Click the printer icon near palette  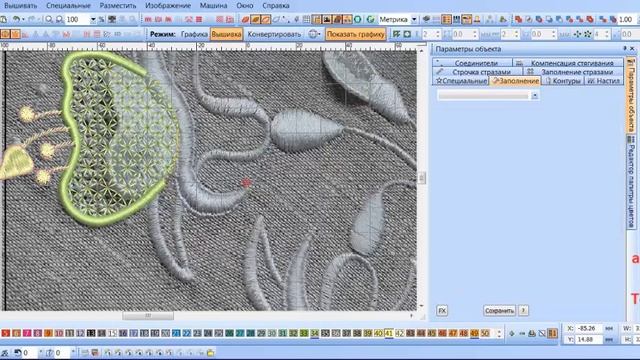pos(532,333)
